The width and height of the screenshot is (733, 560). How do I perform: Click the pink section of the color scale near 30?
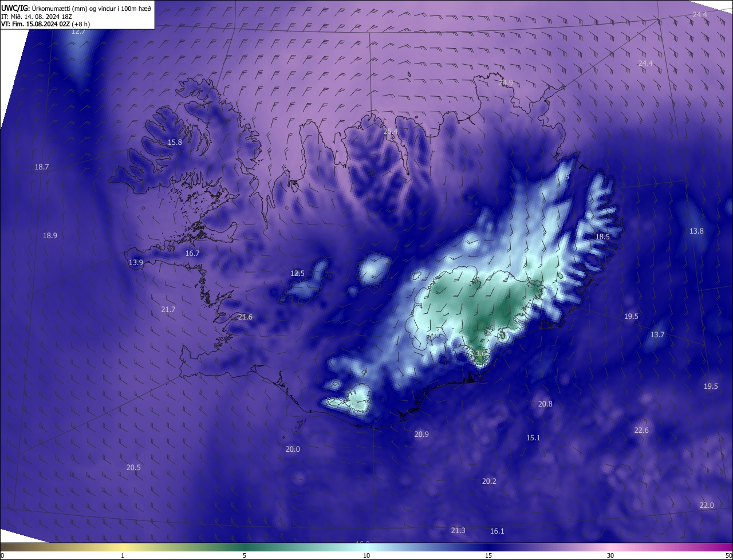coord(610,547)
